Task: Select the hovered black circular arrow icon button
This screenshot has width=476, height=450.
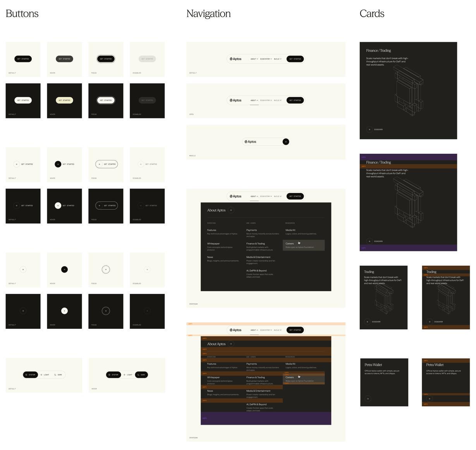Action: [x=64, y=269]
